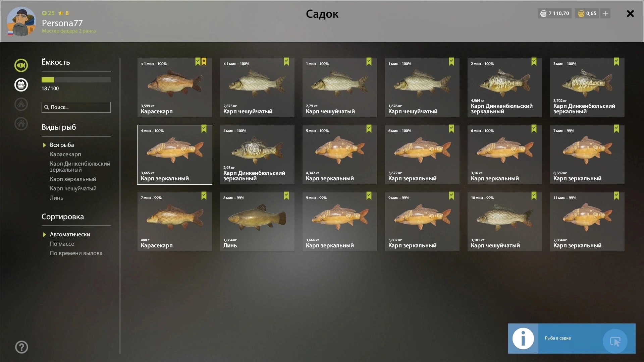Screen dimensions: 644x362
Task: Open the tent camp sidebar icon
Action: pos(21,104)
